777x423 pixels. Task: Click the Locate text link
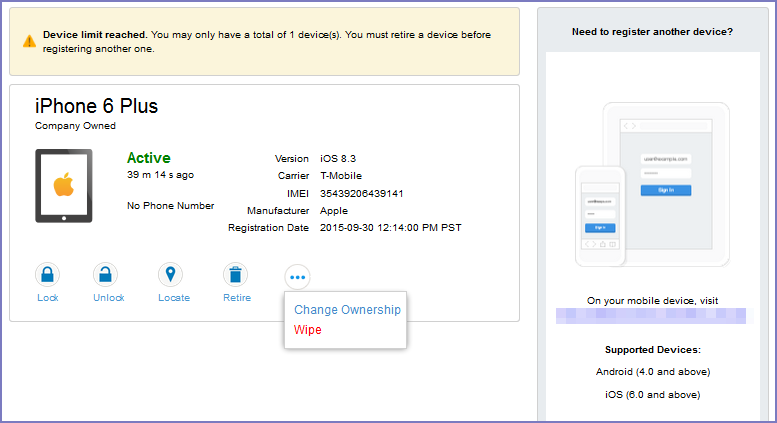(174, 298)
